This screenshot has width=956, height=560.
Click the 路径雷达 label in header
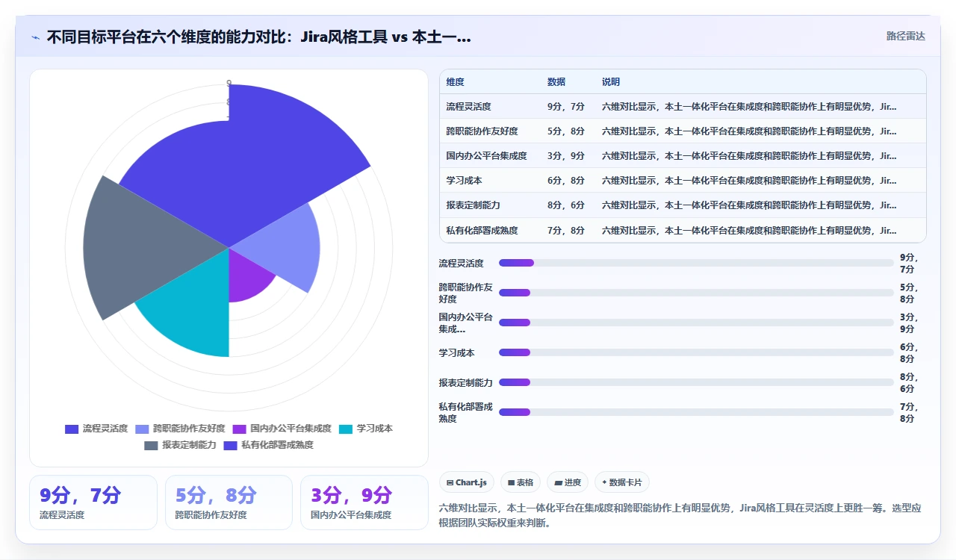(x=905, y=36)
